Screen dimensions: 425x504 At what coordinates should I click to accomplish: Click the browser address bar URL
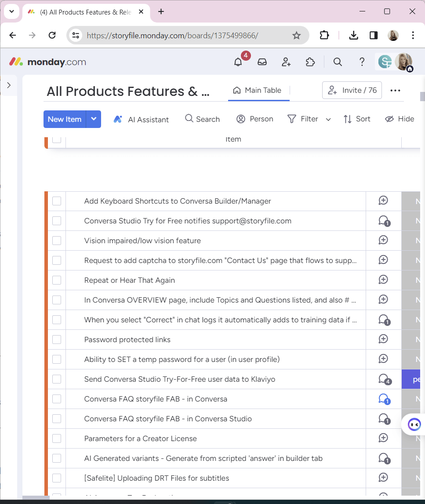click(173, 35)
